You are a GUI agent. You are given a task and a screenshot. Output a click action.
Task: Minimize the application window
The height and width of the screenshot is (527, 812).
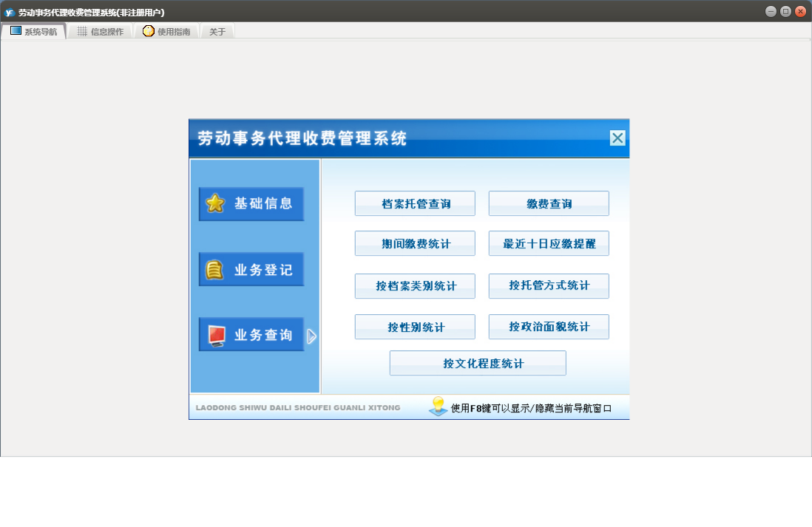[x=771, y=11]
